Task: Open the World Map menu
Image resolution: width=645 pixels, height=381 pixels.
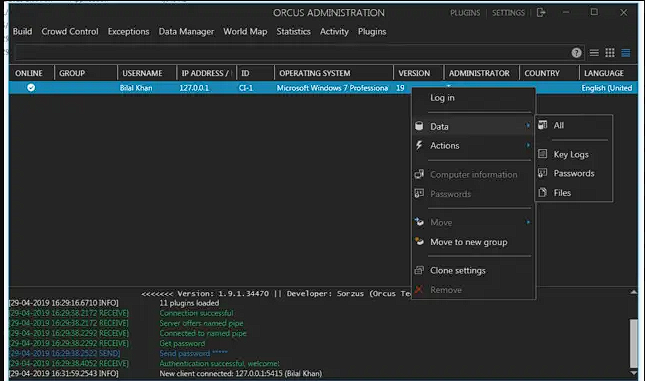Action: (x=245, y=31)
